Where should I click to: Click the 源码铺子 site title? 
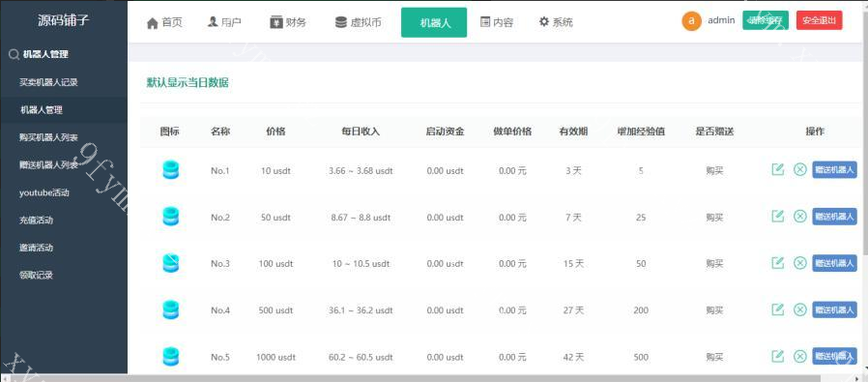point(63,21)
